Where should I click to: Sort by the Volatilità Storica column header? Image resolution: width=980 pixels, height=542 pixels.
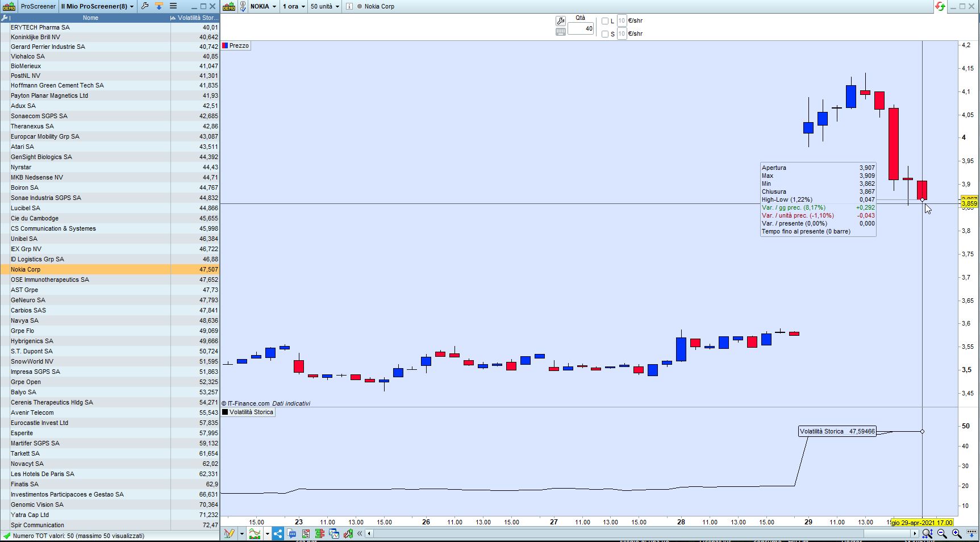pyautogui.click(x=195, y=18)
